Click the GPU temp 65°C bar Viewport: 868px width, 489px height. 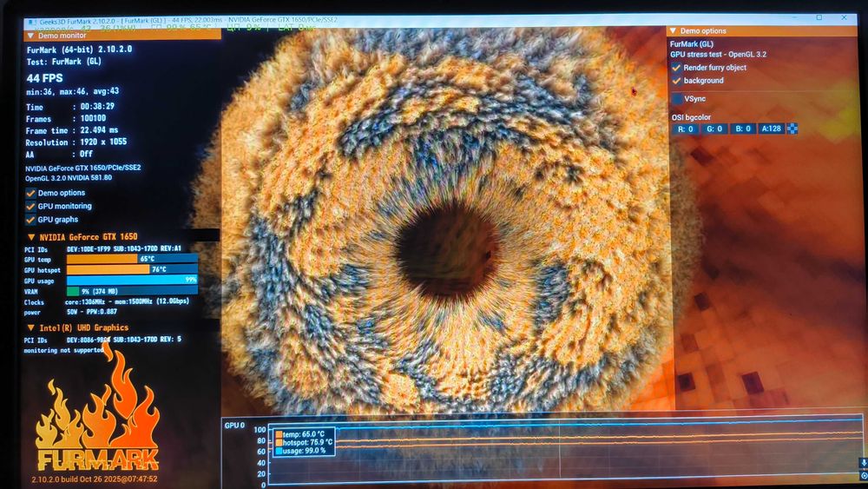[132, 259]
